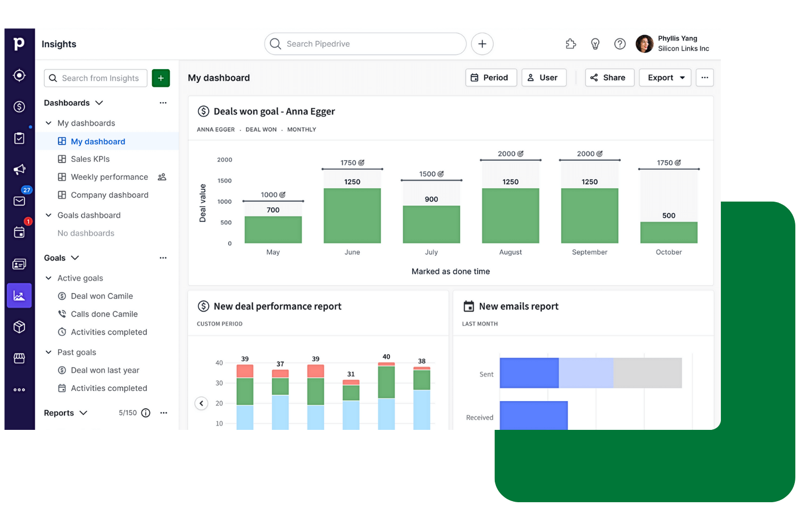798x532 pixels.
Task: Open the help question mark icon
Action: 620,44
